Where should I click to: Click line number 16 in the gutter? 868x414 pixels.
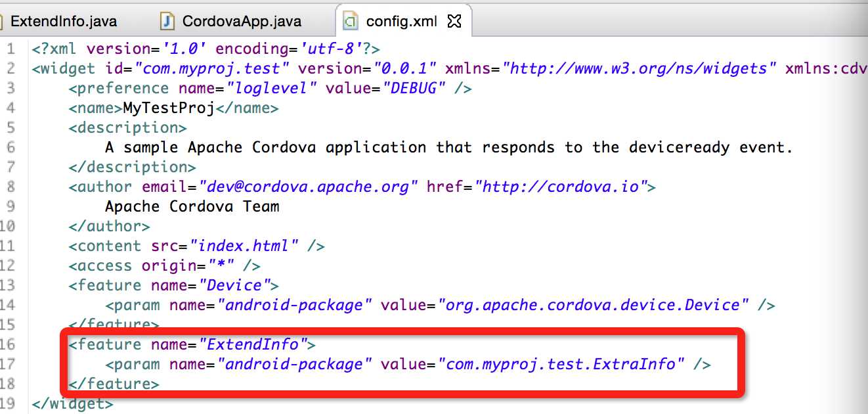point(7,344)
